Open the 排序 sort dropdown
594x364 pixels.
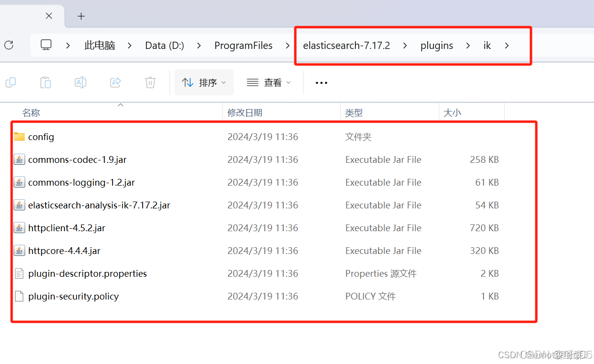coord(204,82)
